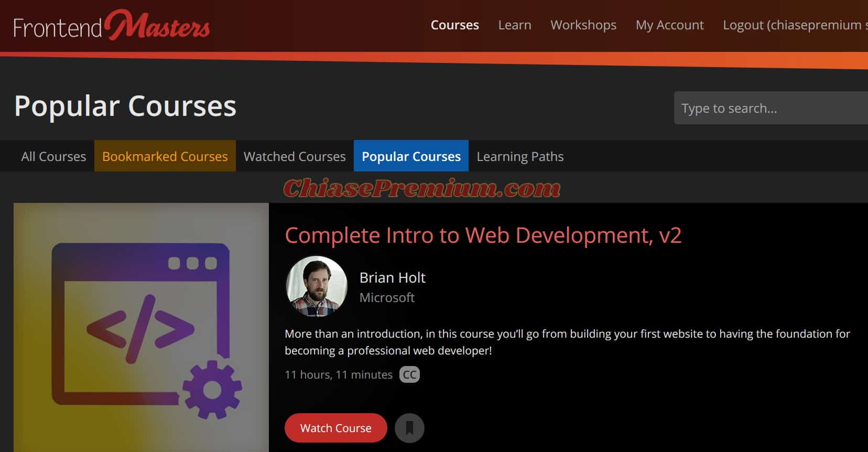Select the Bookmarked Courses tab
Image resolution: width=868 pixels, height=452 pixels.
165,156
